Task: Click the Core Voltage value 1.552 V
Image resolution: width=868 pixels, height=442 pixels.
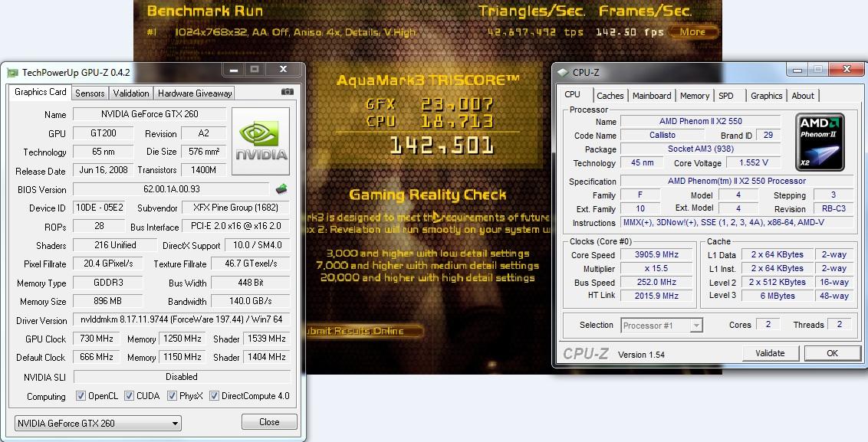Action: (x=754, y=162)
